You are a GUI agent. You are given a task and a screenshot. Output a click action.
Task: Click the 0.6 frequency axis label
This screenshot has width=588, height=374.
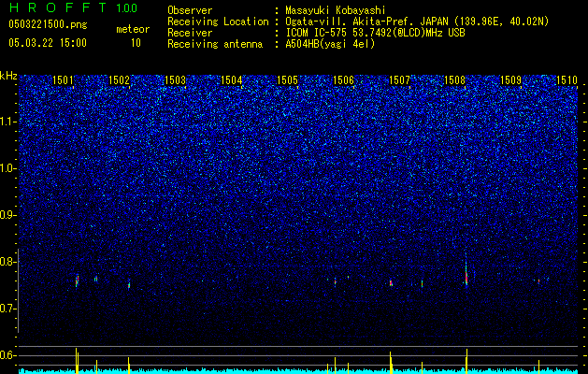(7, 355)
